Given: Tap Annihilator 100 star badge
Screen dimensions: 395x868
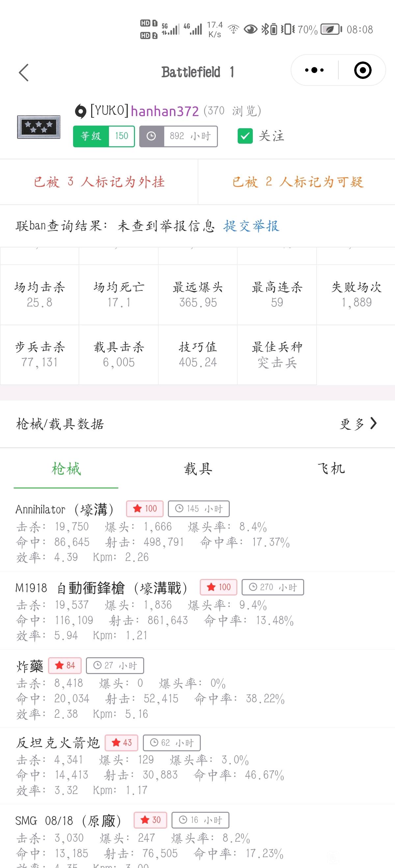Looking at the screenshot, I should click(145, 508).
